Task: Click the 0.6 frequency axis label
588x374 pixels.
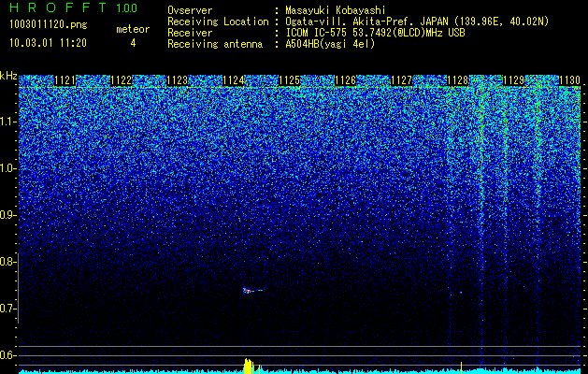Action: [7, 355]
